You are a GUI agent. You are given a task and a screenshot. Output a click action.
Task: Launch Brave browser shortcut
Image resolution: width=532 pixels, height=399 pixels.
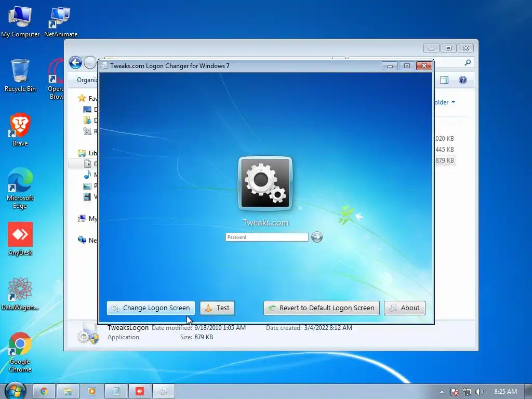pyautogui.click(x=20, y=129)
